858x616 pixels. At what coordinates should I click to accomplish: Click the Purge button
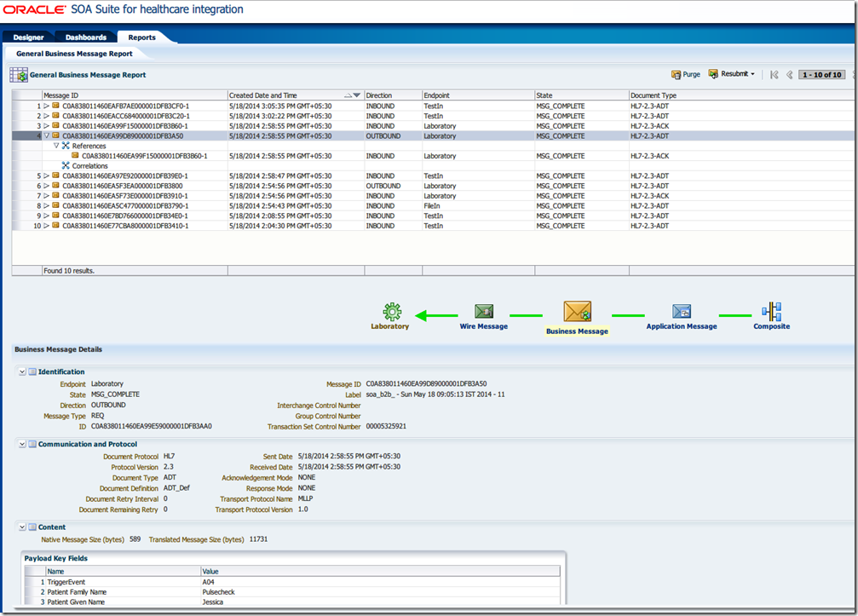(686, 74)
